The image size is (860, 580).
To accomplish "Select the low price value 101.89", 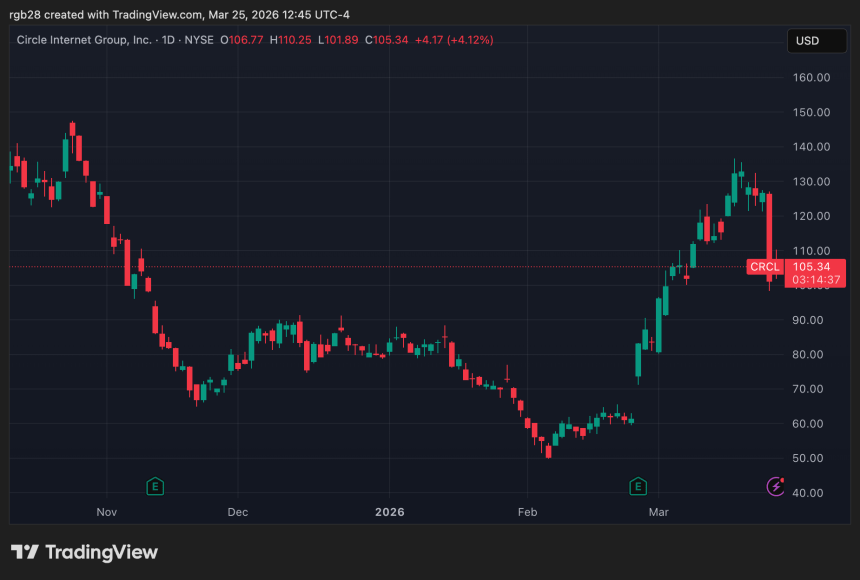I will tap(340, 41).
